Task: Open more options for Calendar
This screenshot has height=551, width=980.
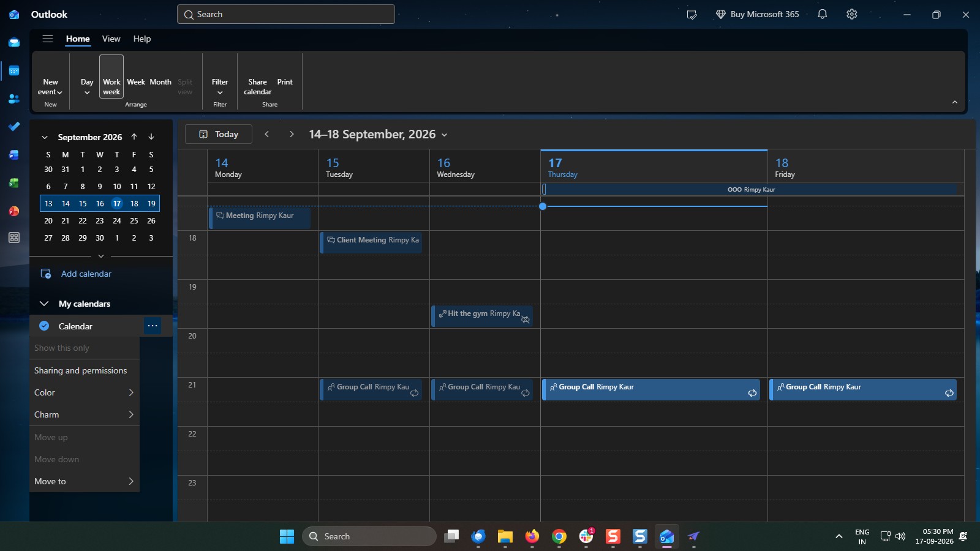Action: [x=153, y=326]
